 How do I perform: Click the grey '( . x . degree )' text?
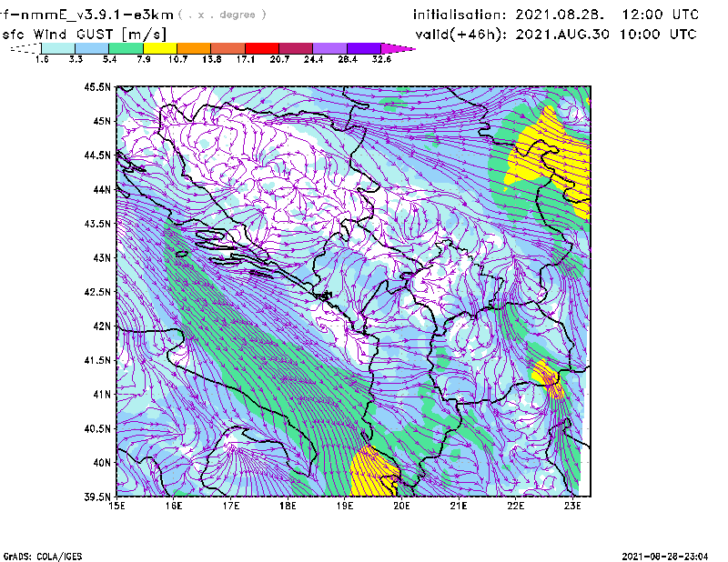[222, 15]
